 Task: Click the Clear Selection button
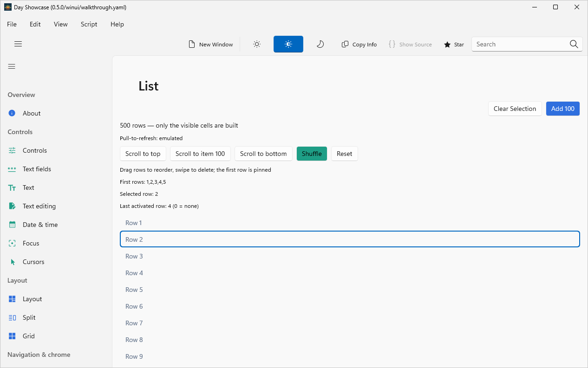coord(515,109)
